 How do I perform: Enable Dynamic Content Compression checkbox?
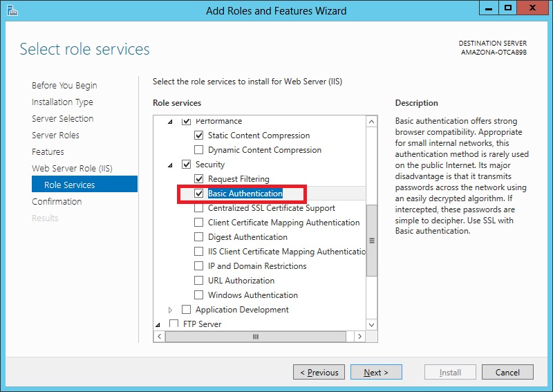point(199,149)
